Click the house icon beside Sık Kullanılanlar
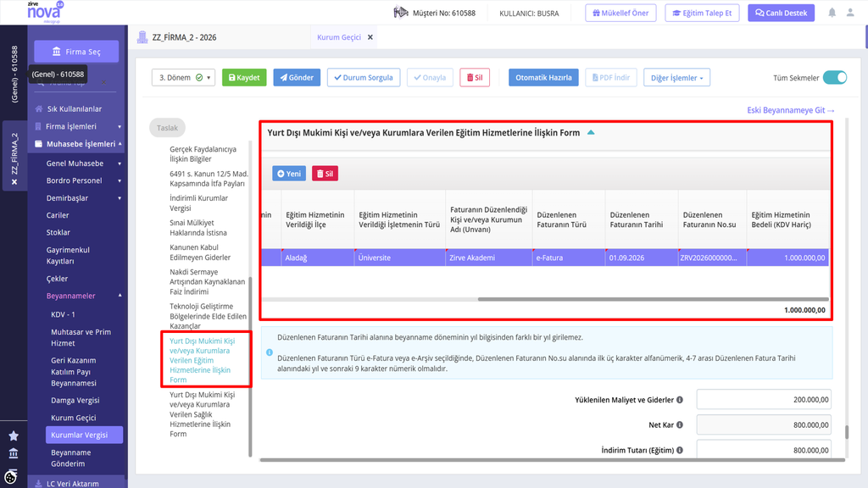The image size is (868, 488). pyautogui.click(x=39, y=109)
